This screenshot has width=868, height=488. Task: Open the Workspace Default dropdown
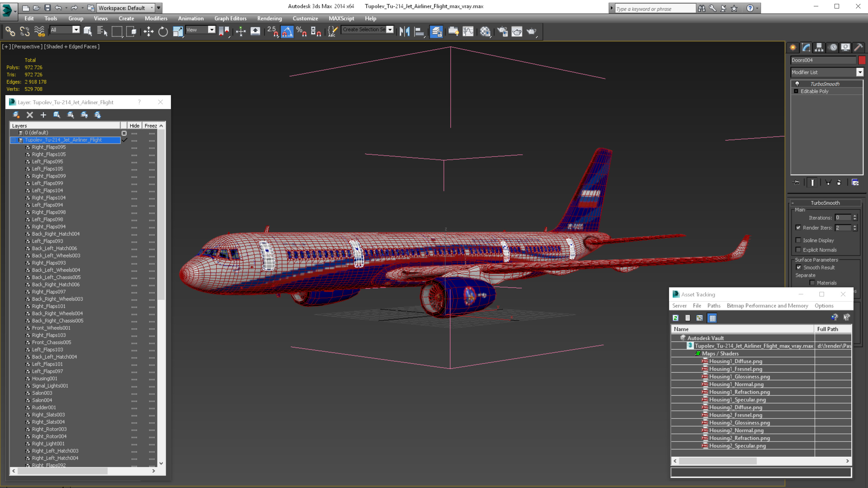(x=126, y=8)
